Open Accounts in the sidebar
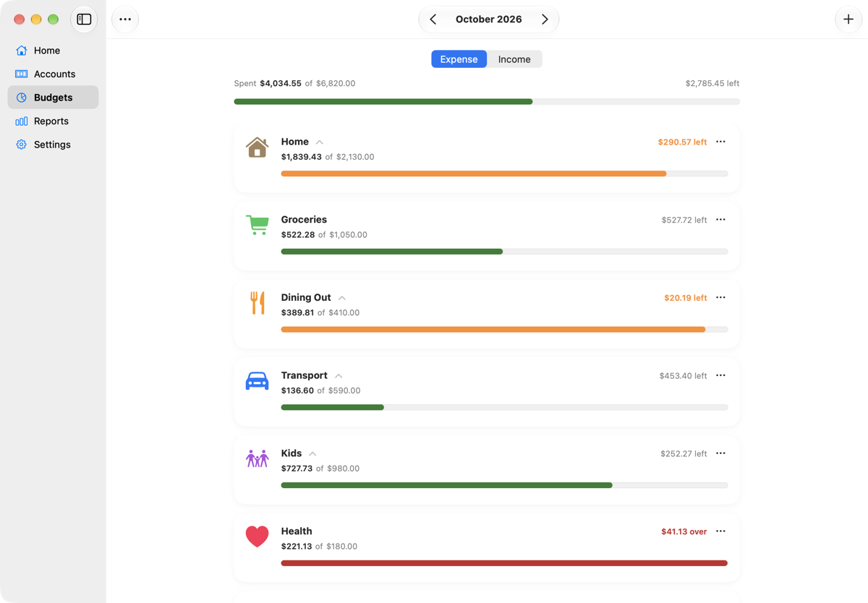868x603 pixels. [x=53, y=74]
